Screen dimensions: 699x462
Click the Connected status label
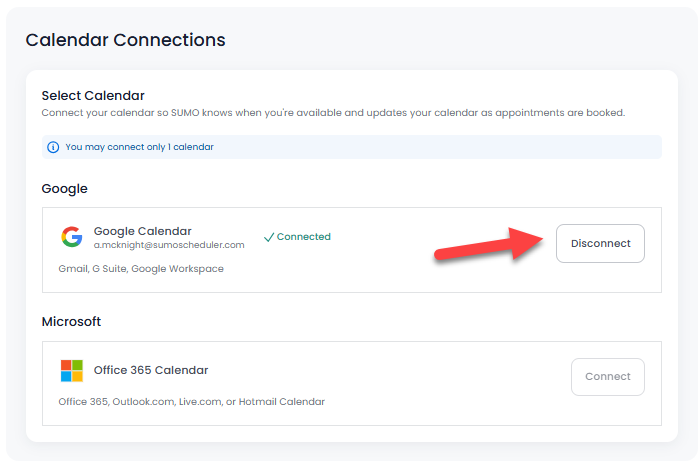[304, 237]
